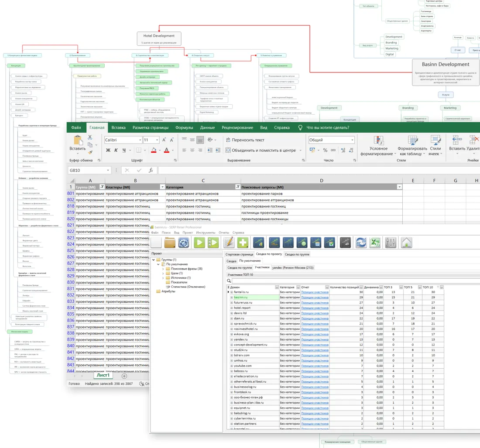
Task: Select the 'Поисковые фразы (38)' tree item
Action: pyautogui.click(x=187, y=269)
